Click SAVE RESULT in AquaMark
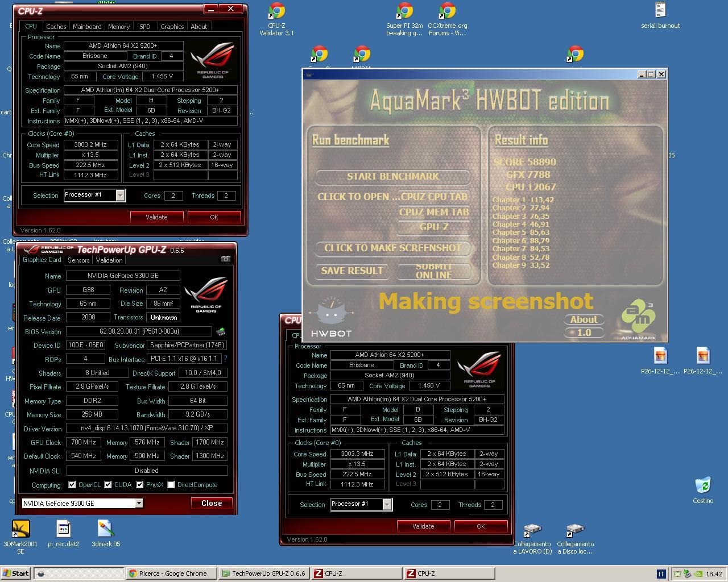Viewport: 728px width, 582px height. click(352, 271)
